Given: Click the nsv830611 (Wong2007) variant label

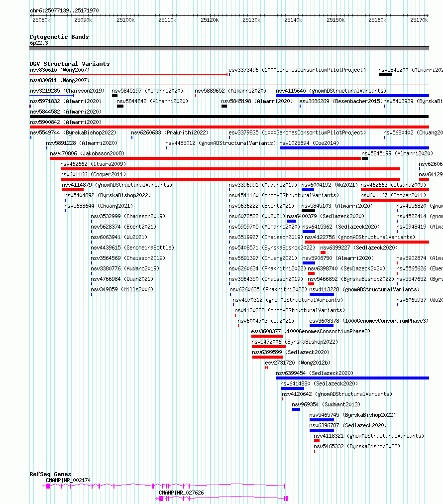Looking at the screenshot, I should [x=60, y=80].
